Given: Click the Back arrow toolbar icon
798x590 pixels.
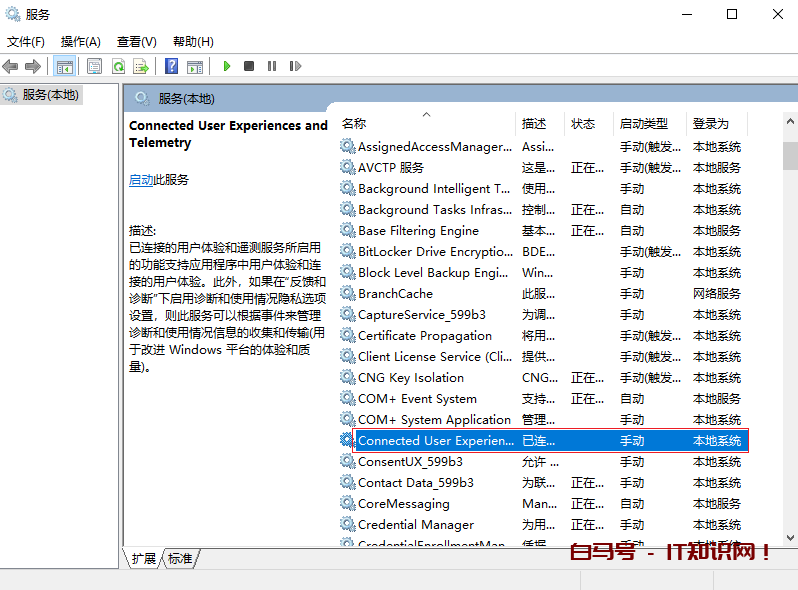Looking at the screenshot, I should click(x=10, y=66).
